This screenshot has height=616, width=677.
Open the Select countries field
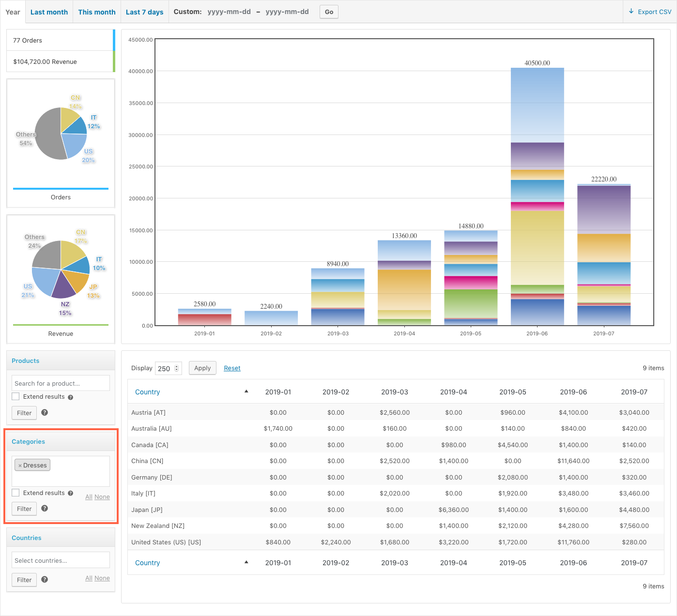click(x=61, y=560)
